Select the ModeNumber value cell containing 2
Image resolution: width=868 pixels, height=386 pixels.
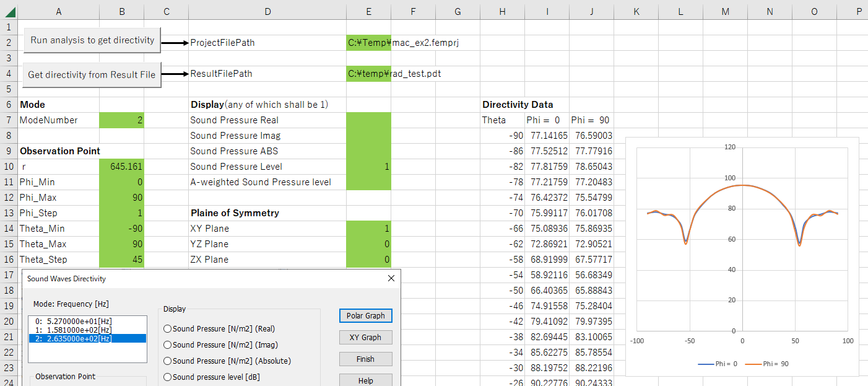tap(121, 120)
